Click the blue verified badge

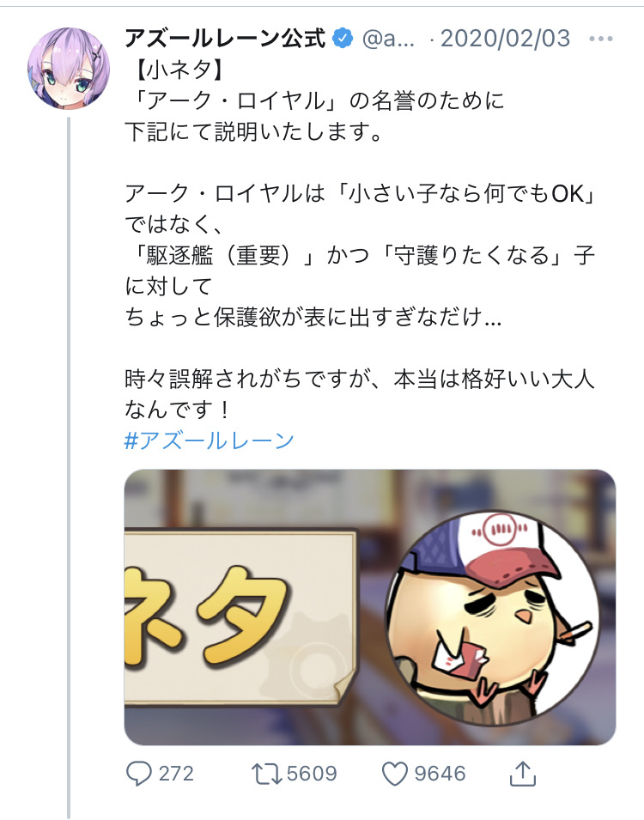point(343,38)
